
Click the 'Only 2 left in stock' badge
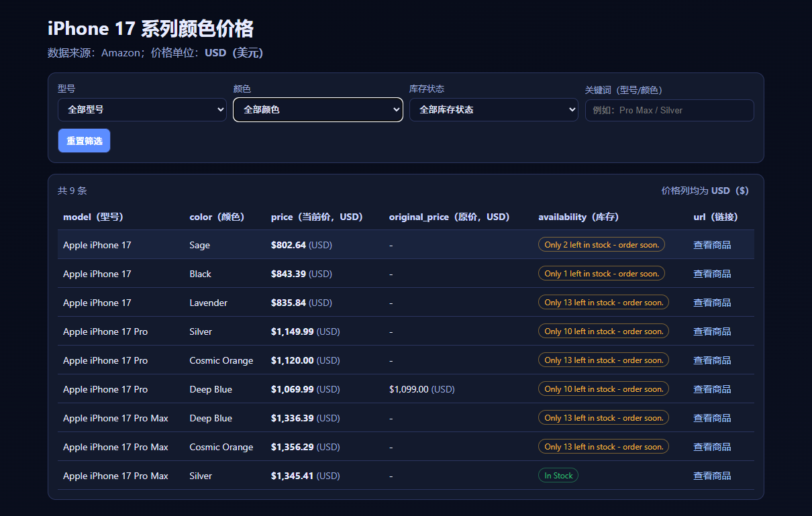point(601,245)
